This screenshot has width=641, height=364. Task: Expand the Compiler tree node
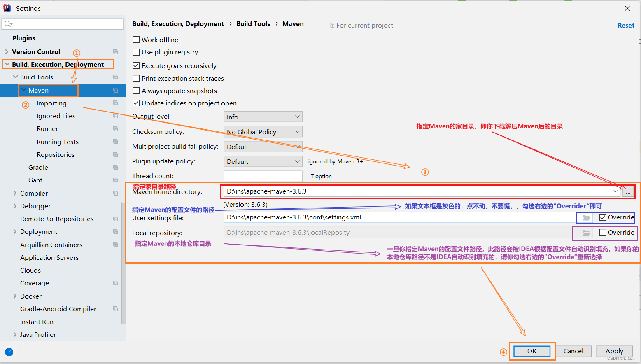coord(15,193)
